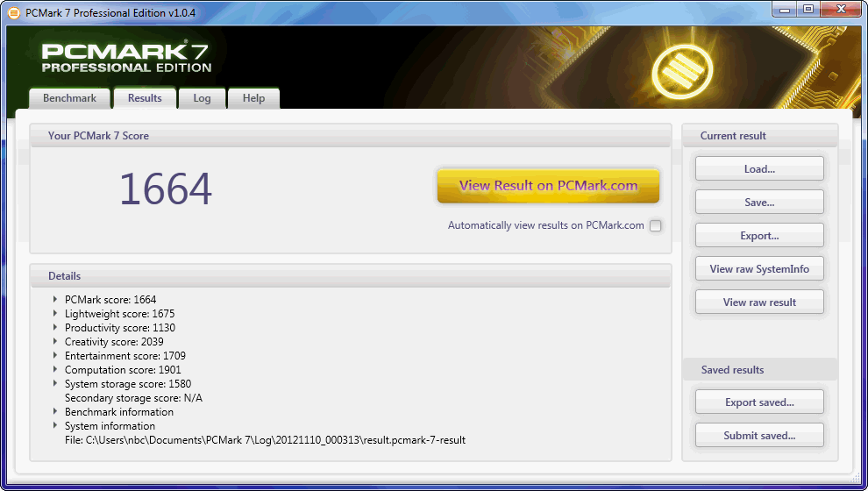
Task: Open the Log tab
Action: [202, 98]
